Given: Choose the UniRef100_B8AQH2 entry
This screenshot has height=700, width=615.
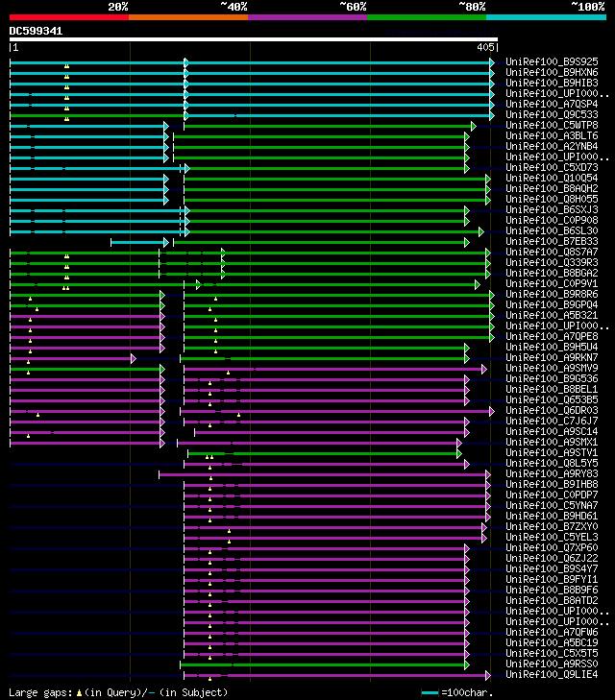Looking at the screenshot, I should [552, 189].
